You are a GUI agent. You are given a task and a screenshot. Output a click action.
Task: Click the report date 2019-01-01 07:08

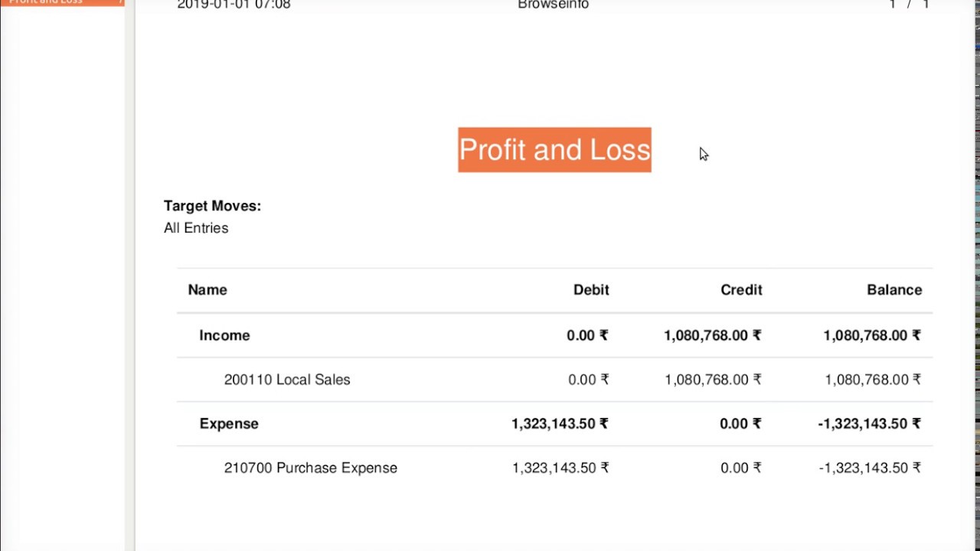tap(234, 5)
